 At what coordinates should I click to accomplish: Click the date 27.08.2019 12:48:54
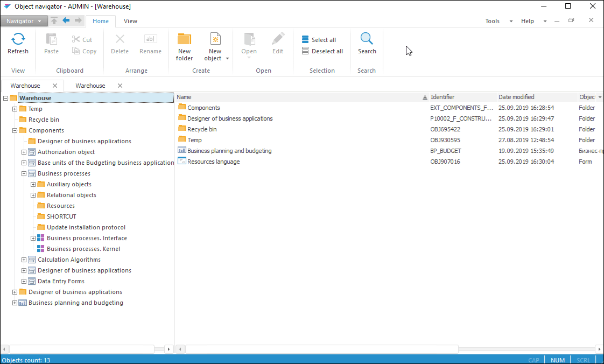point(526,140)
